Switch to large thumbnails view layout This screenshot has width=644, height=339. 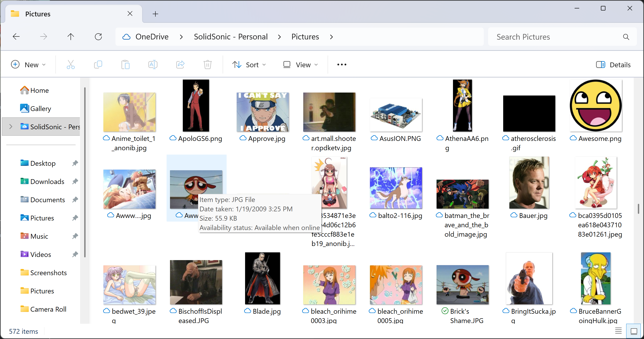point(634,331)
